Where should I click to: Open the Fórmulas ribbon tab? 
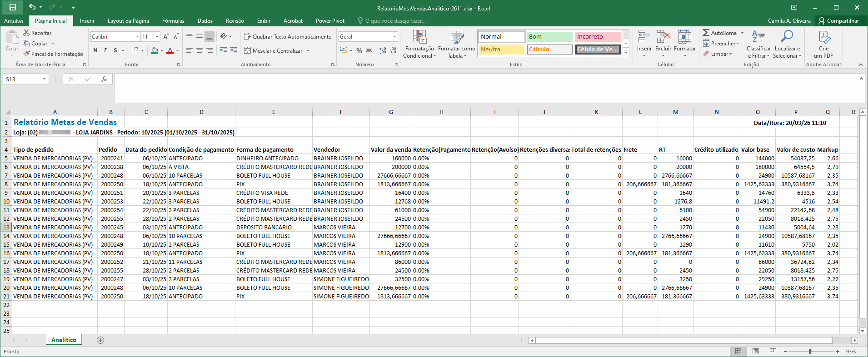coord(173,21)
